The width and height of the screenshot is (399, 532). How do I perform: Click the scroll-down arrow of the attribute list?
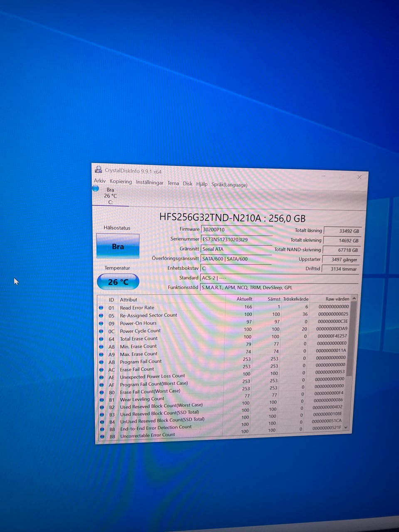346,427
